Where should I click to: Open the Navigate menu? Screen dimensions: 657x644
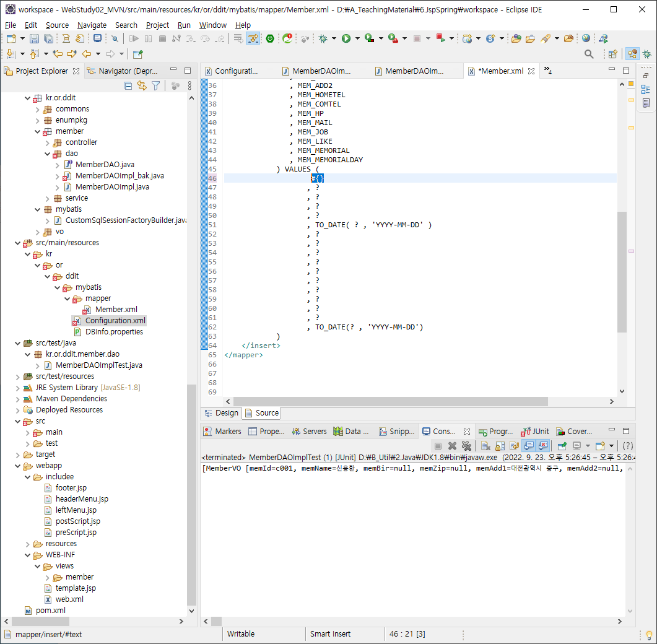[x=92, y=25]
